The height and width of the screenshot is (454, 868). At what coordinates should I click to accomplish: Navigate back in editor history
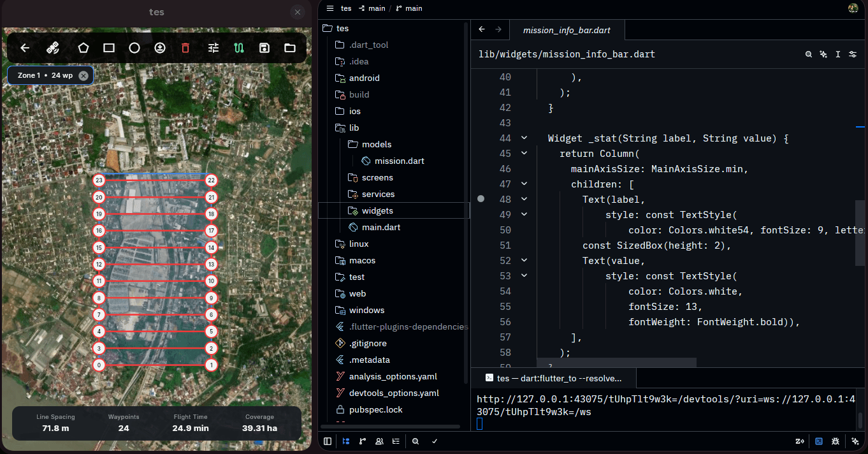point(482,29)
